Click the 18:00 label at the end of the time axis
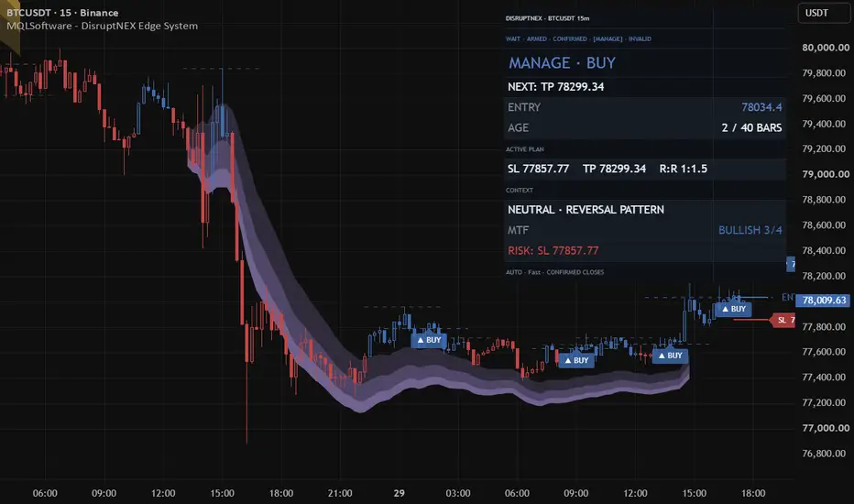 coord(753,493)
